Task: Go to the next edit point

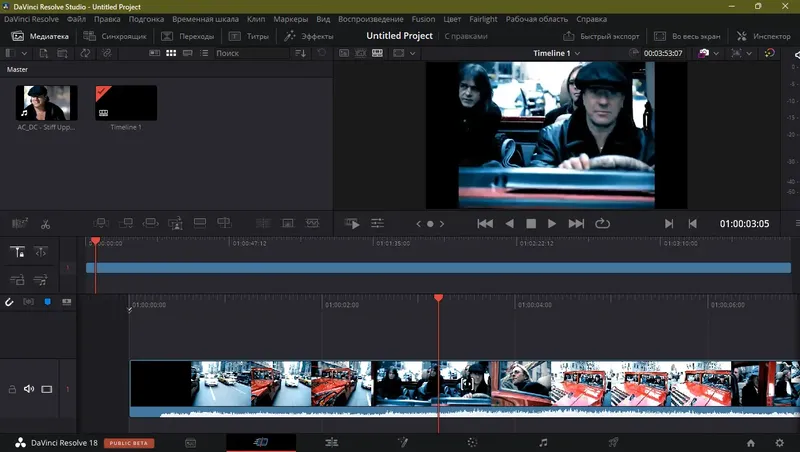Action: [669, 223]
